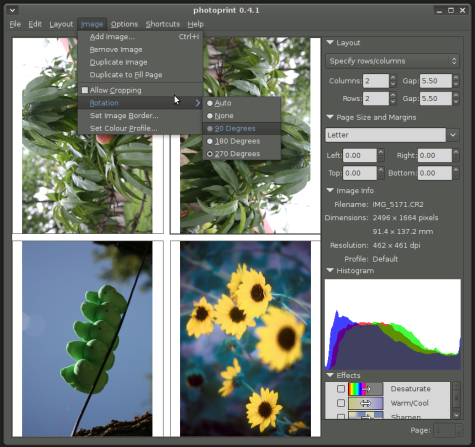Click the Sharpen effect icon
Screen dimensions: 475x447
tap(365, 416)
